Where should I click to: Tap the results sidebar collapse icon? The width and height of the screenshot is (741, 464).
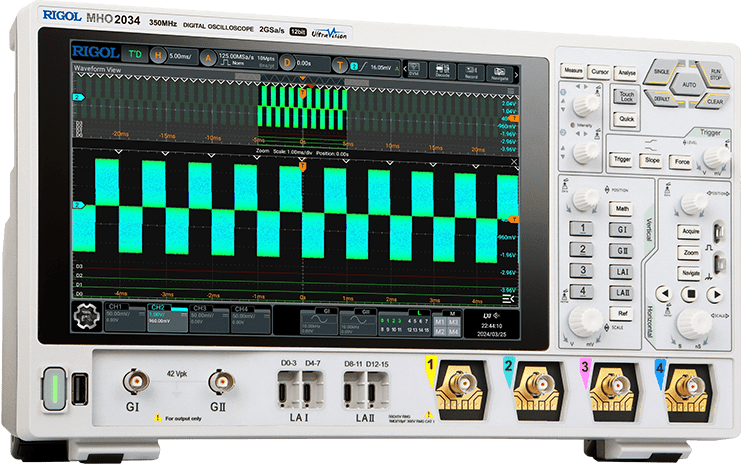coord(508,299)
